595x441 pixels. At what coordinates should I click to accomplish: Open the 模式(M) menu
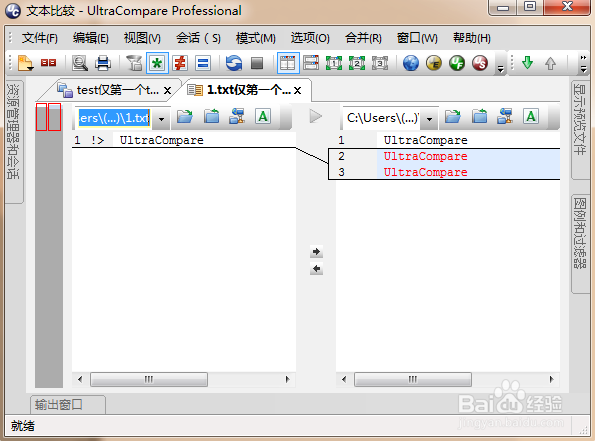point(255,38)
